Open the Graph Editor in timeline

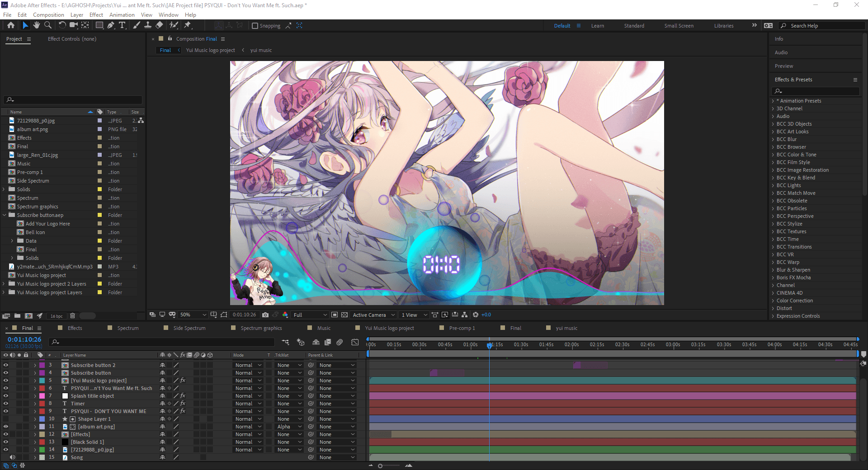click(x=355, y=343)
